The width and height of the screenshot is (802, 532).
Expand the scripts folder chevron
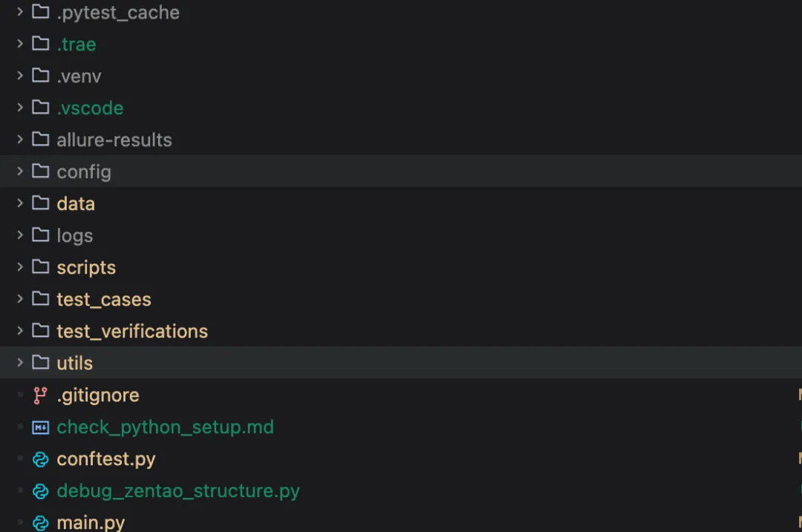20,267
